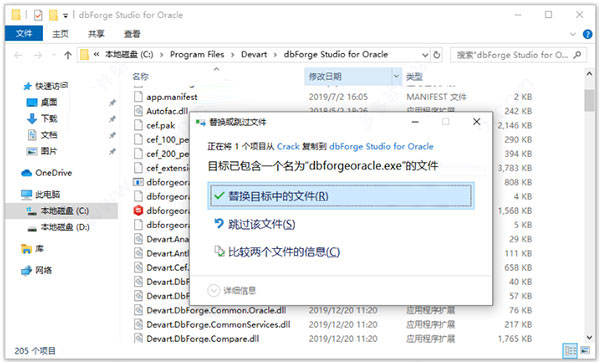Switch to details view icon in status bar
The image size is (600, 362).
[570, 350]
